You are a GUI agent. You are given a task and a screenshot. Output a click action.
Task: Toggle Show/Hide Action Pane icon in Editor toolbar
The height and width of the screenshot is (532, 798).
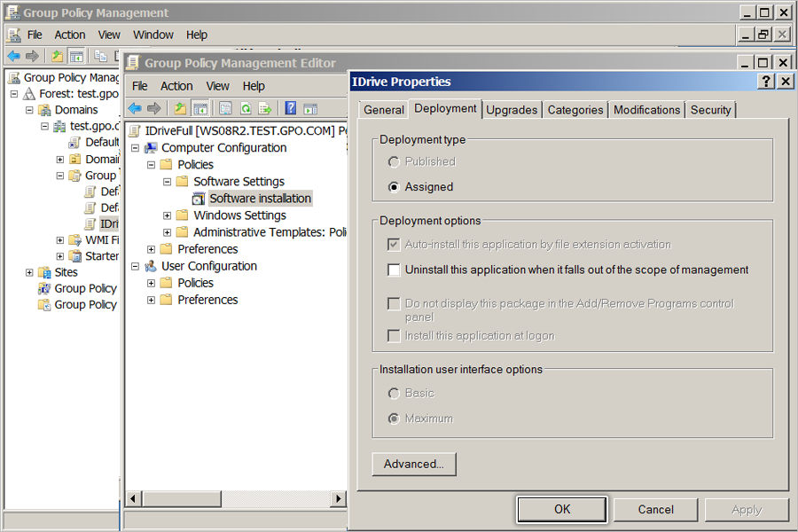click(310, 108)
